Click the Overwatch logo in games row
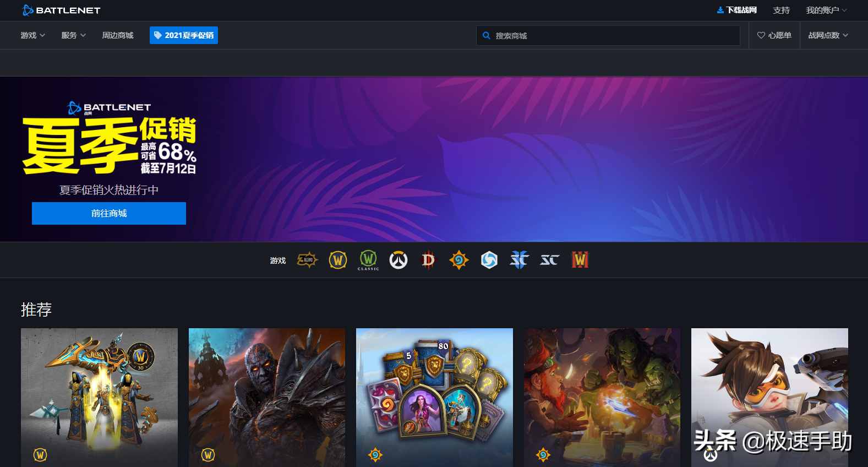The image size is (868, 467). 398,260
